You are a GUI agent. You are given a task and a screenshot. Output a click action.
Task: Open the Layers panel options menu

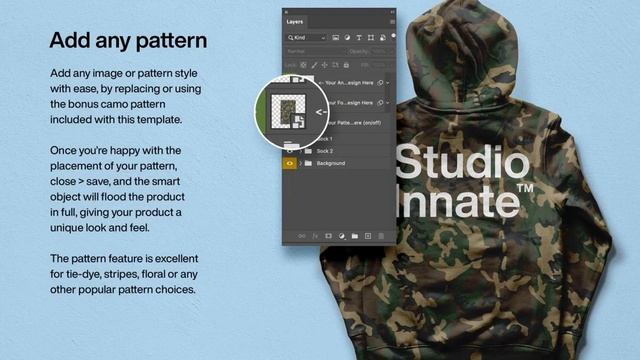tap(392, 22)
